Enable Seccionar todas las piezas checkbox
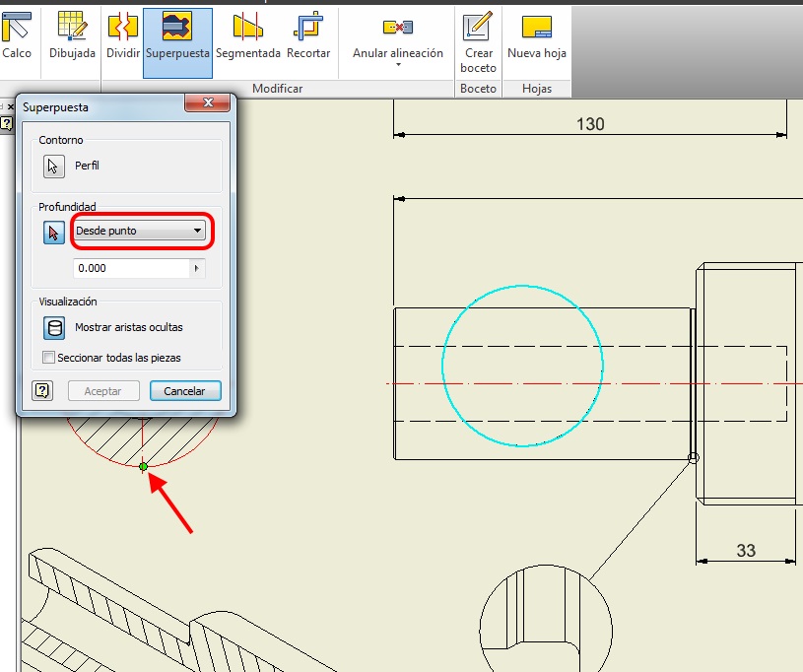Viewport: 803px width, 672px height. [x=49, y=358]
